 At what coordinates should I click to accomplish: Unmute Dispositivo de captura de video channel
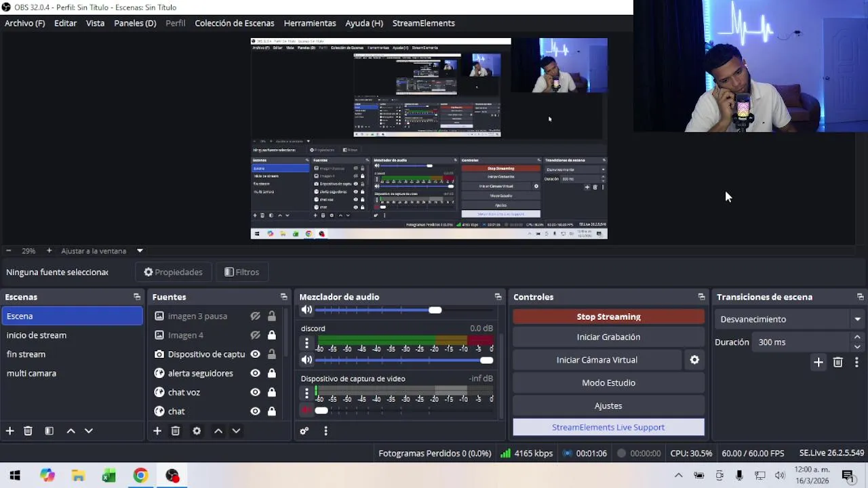(x=307, y=410)
